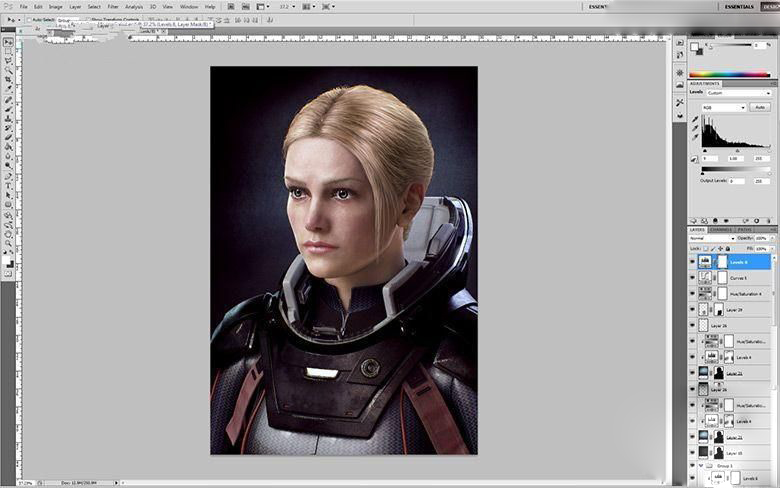This screenshot has width=780, height=488.
Task: Open the Window menu
Action: (x=189, y=7)
